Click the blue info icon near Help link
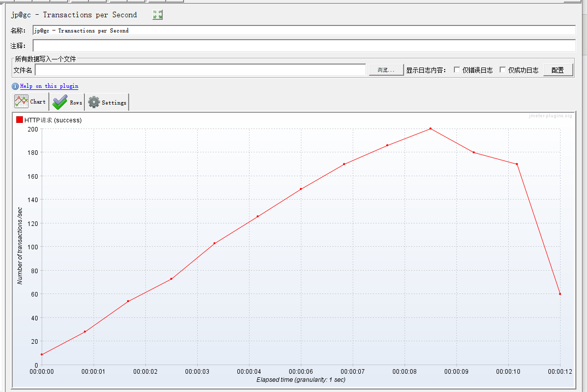 (15, 86)
